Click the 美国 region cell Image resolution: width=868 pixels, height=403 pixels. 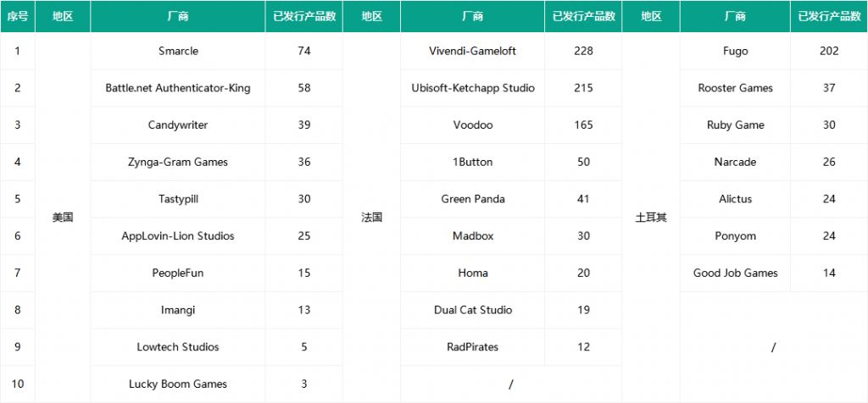(63, 218)
